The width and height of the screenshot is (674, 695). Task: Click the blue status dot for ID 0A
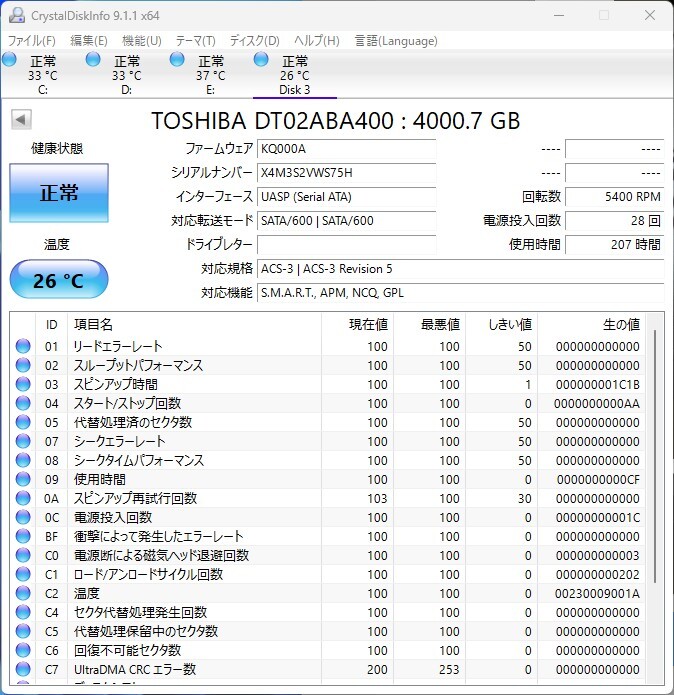23,499
